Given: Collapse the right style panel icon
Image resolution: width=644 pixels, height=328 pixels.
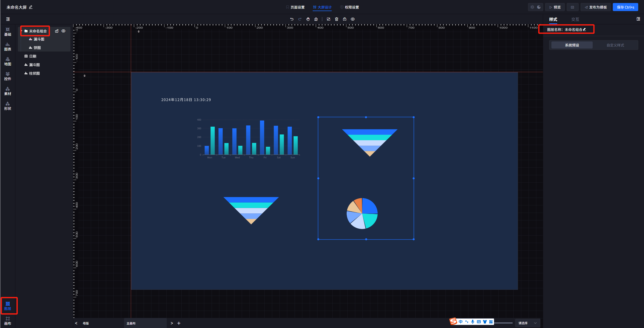Looking at the screenshot, I should 638,19.
